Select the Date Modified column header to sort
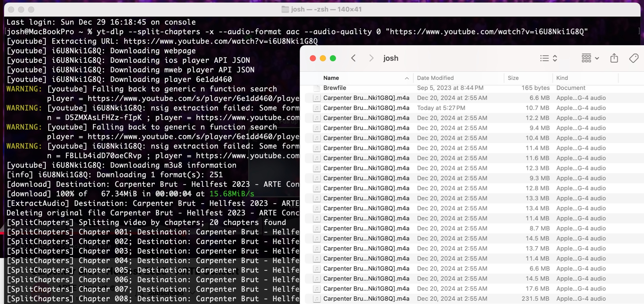 (x=435, y=78)
